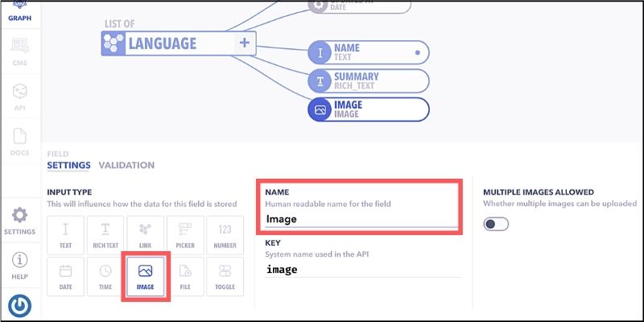Choose the Link input type

coord(146,235)
